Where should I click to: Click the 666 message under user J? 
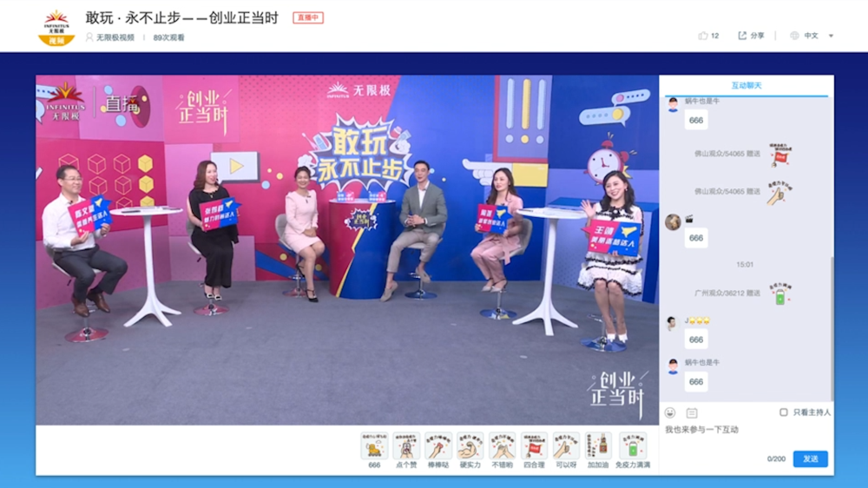pyautogui.click(x=696, y=340)
